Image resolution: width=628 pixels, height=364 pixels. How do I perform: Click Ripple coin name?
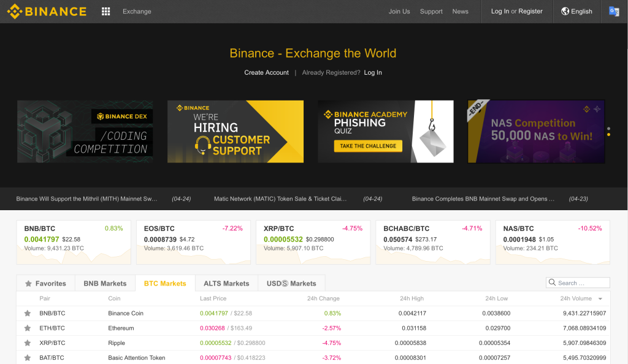(x=117, y=343)
